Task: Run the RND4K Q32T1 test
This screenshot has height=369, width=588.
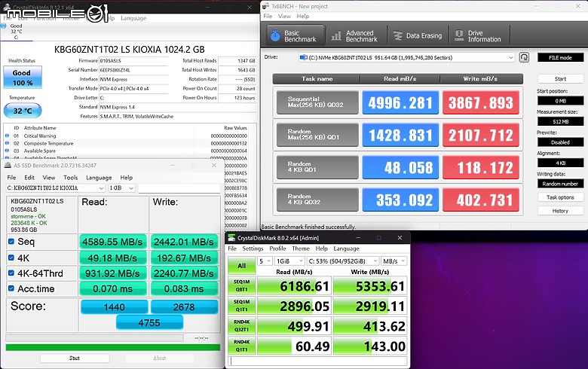Action: (x=241, y=326)
